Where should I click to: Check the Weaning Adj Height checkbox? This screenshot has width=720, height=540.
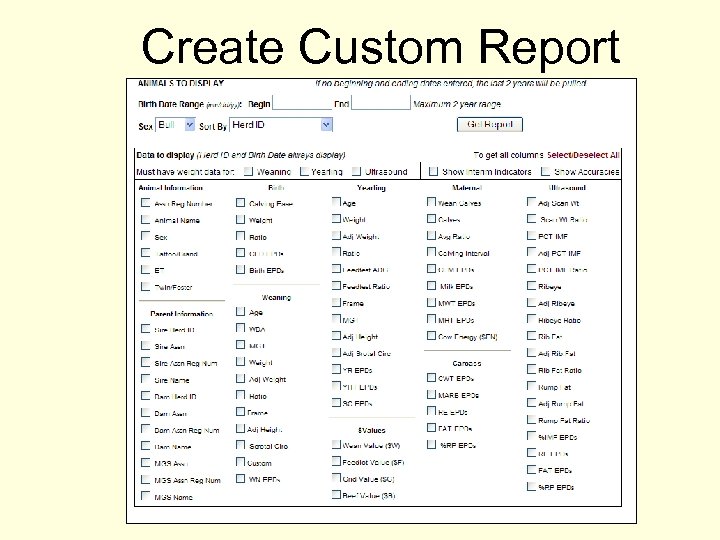point(240,428)
